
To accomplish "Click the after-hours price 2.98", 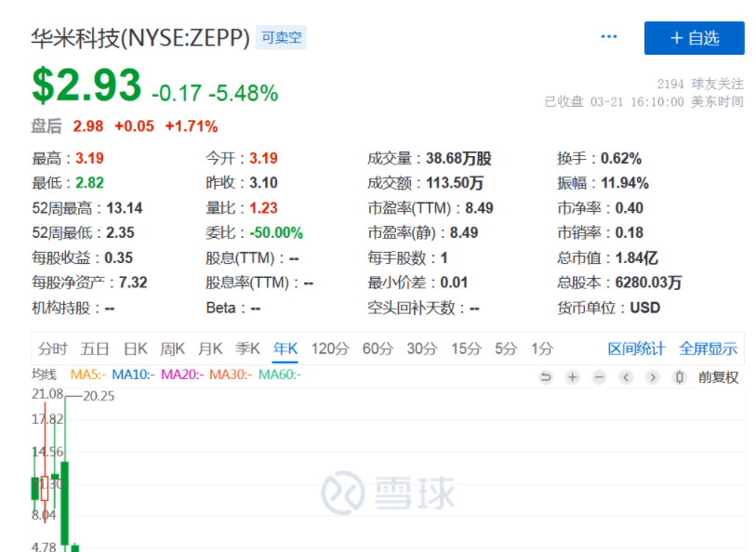I will tap(88, 126).
